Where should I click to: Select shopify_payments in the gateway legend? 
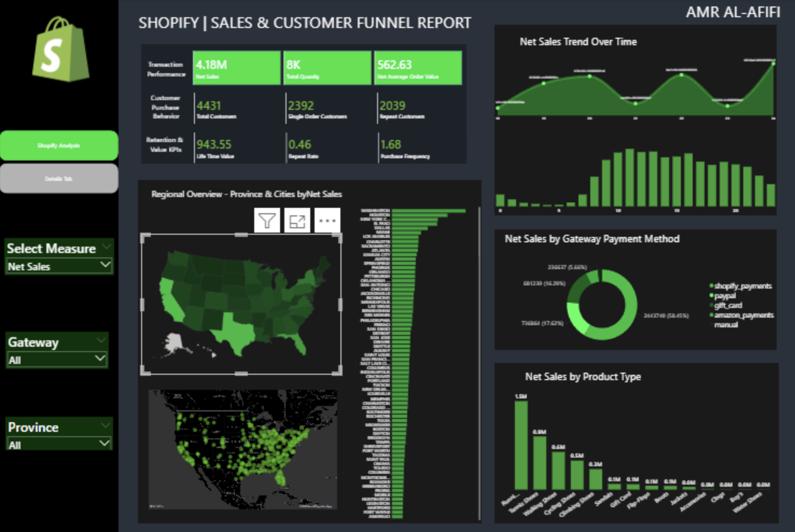point(743,286)
